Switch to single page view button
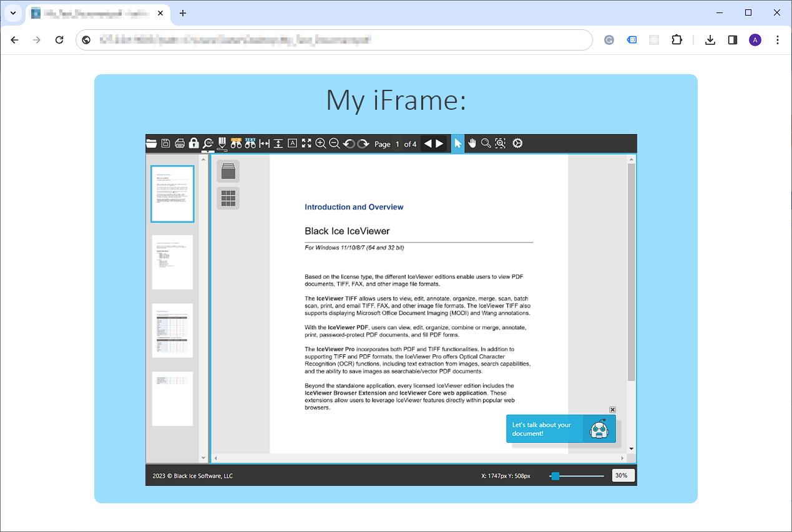Screen dimensions: 792x532 (x=228, y=171)
